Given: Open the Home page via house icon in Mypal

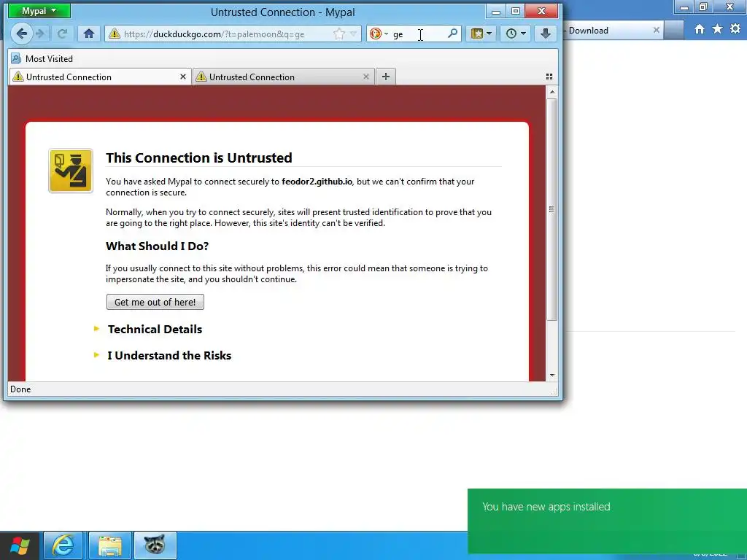Looking at the screenshot, I should (x=88, y=34).
